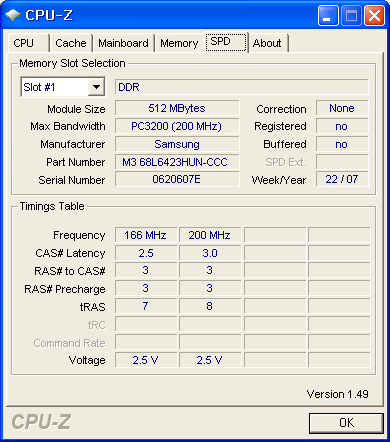This screenshot has height=442, width=390.
Task: Click the Version 1.49 label
Action: (337, 394)
